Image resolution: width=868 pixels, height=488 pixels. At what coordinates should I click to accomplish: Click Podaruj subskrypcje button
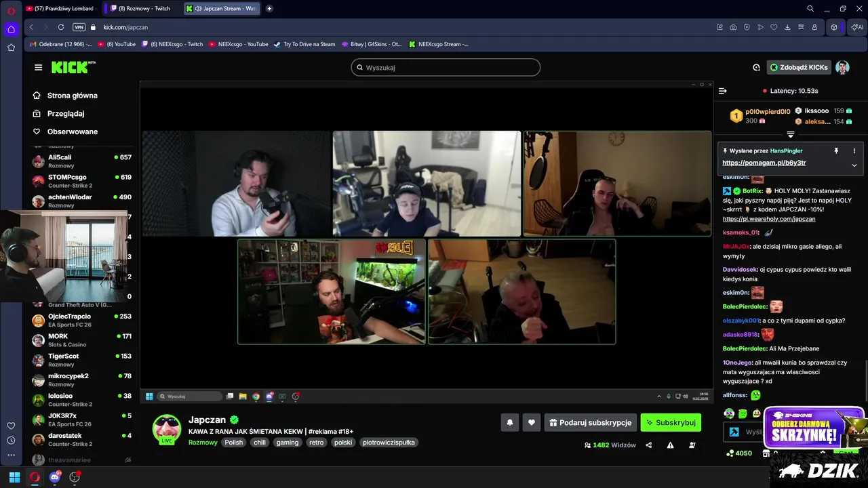pyautogui.click(x=590, y=422)
